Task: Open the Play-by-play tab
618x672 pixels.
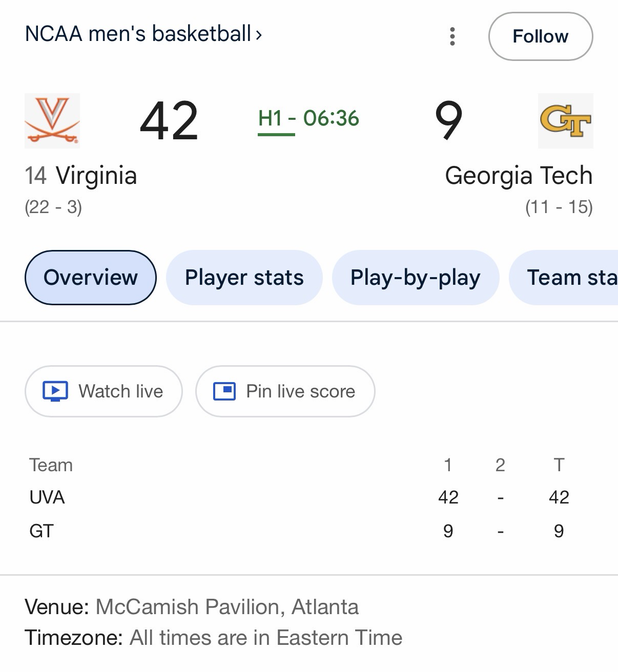Action: [416, 278]
